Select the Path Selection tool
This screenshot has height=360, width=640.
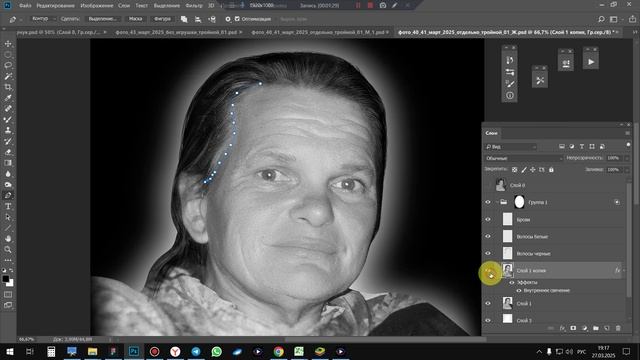click(8, 217)
